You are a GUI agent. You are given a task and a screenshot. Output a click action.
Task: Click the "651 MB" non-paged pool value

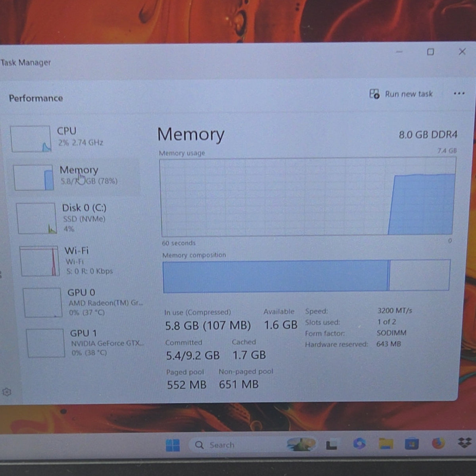click(238, 384)
